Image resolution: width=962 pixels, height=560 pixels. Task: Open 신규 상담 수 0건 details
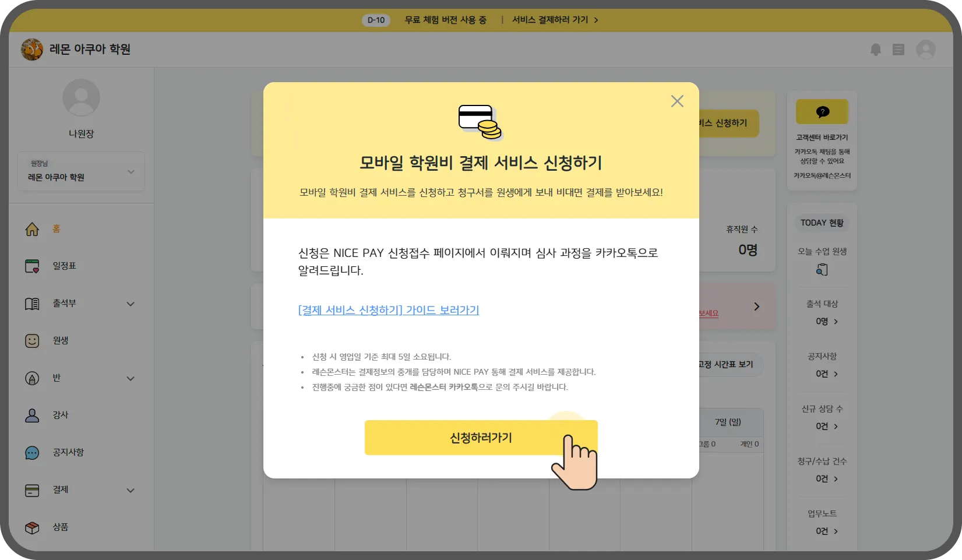pyautogui.click(x=827, y=427)
